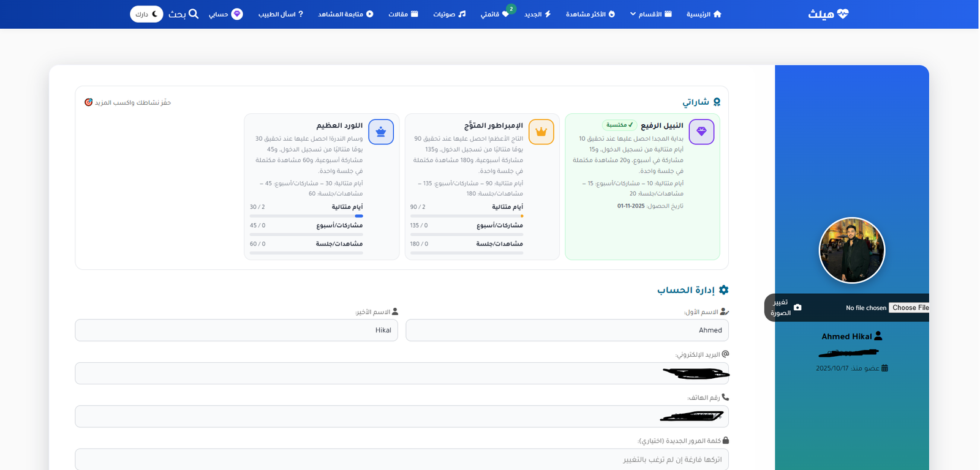The width and height of the screenshot is (980, 470).
Task: Open the مقالات articles page
Action: coord(403,14)
